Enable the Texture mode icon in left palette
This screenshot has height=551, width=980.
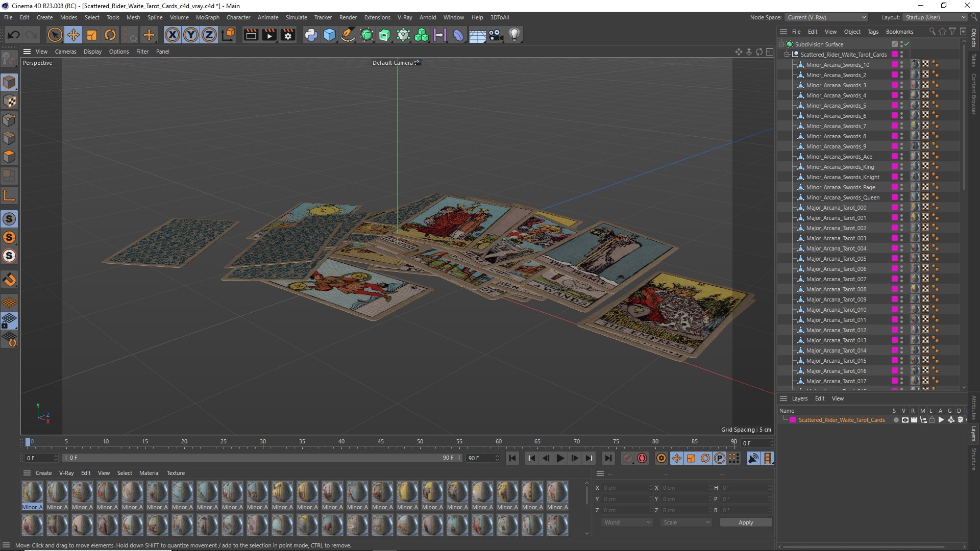tap(9, 101)
